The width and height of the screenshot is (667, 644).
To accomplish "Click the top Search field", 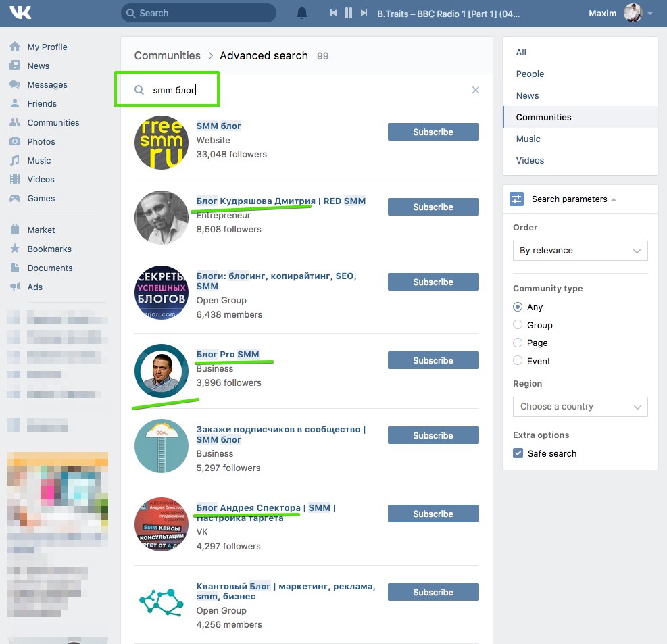I will 198,14.
